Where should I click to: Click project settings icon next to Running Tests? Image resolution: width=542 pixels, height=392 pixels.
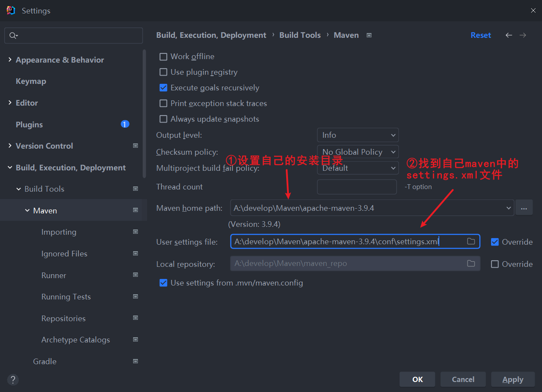click(135, 296)
